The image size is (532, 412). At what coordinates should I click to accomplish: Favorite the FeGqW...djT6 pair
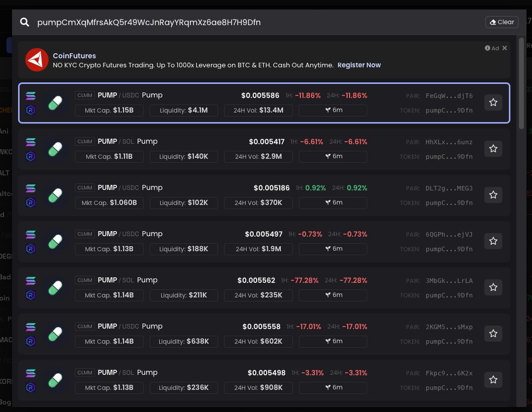tap(493, 102)
